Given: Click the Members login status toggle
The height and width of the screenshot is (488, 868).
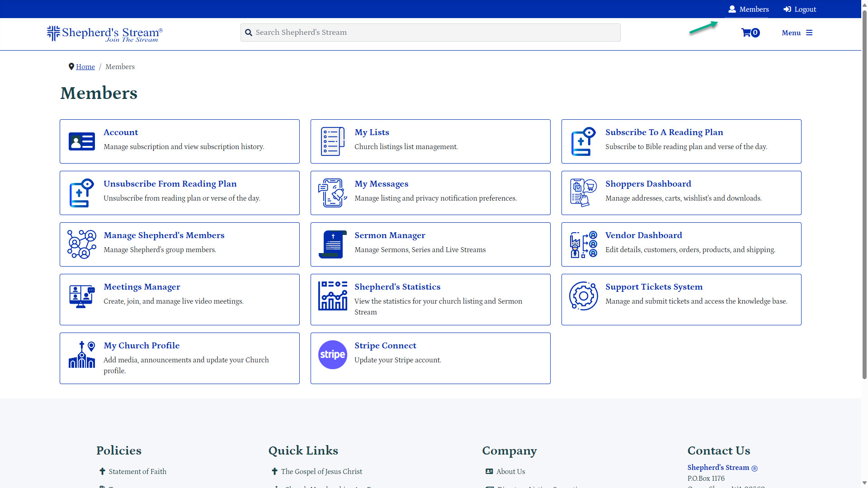Looking at the screenshot, I should (749, 9).
